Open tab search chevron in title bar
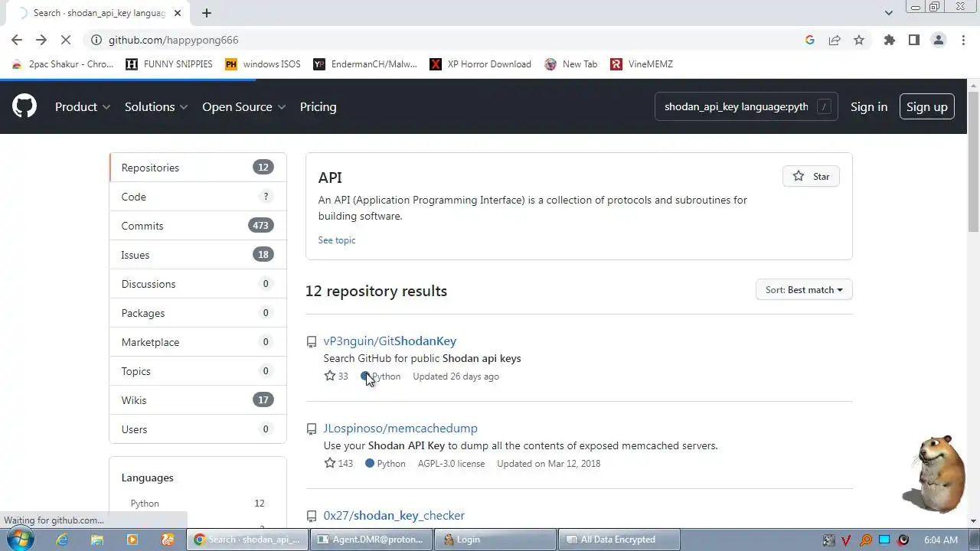980x551 pixels. pyautogui.click(x=888, y=12)
